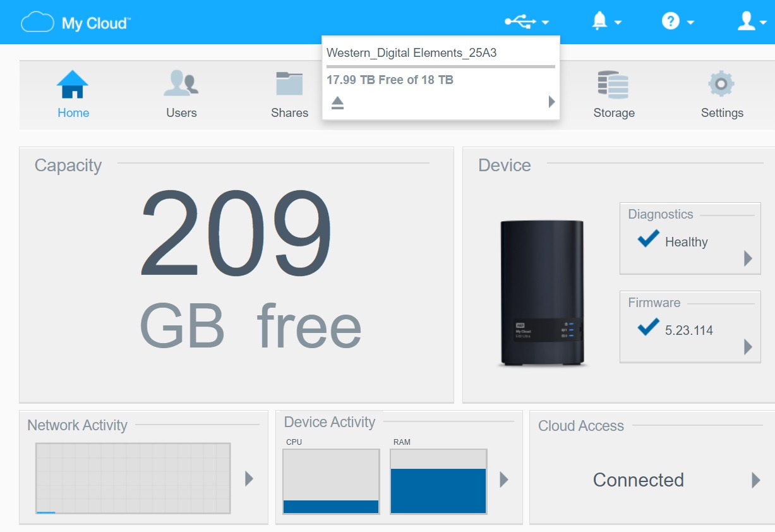The width and height of the screenshot is (775, 532).
Task: Click the GB free capacity label
Action: pyautogui.click(x=250, y=327)
